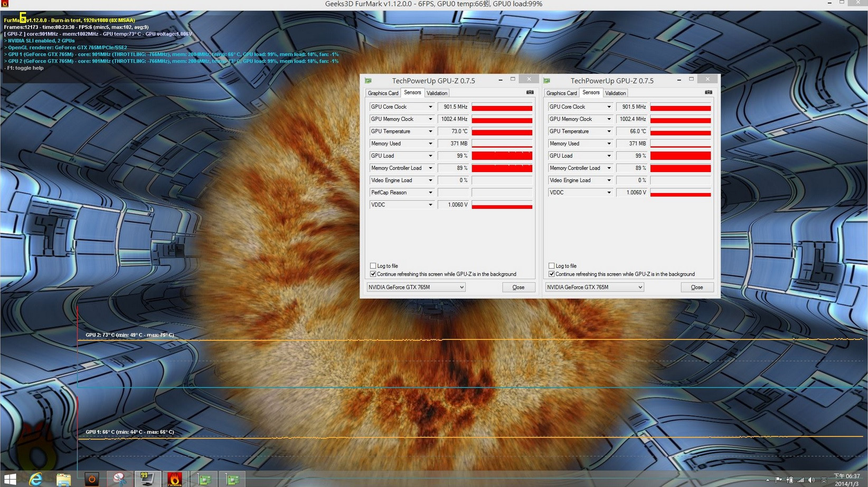Uncheck Continue refreshing in the 73.0 °C GPU-Z window
Image resolution: width=868 pixels, height=487 pixels.
[373, 274]
